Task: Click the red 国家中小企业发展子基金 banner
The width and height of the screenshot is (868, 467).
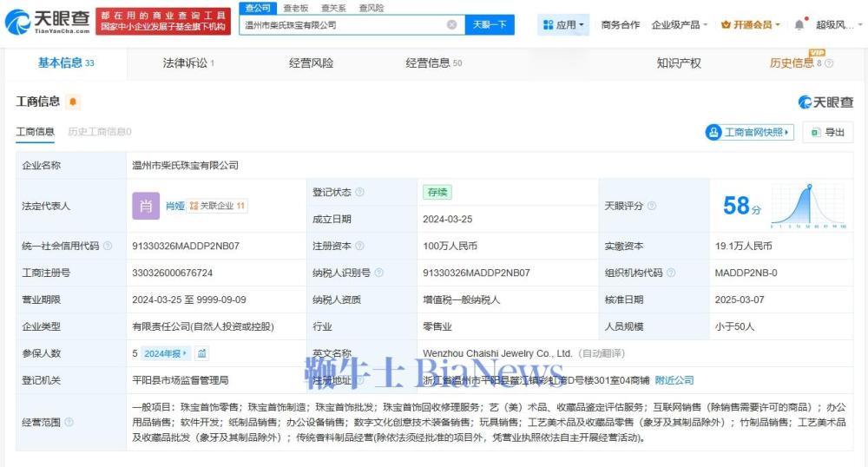Action: [163, 22]
